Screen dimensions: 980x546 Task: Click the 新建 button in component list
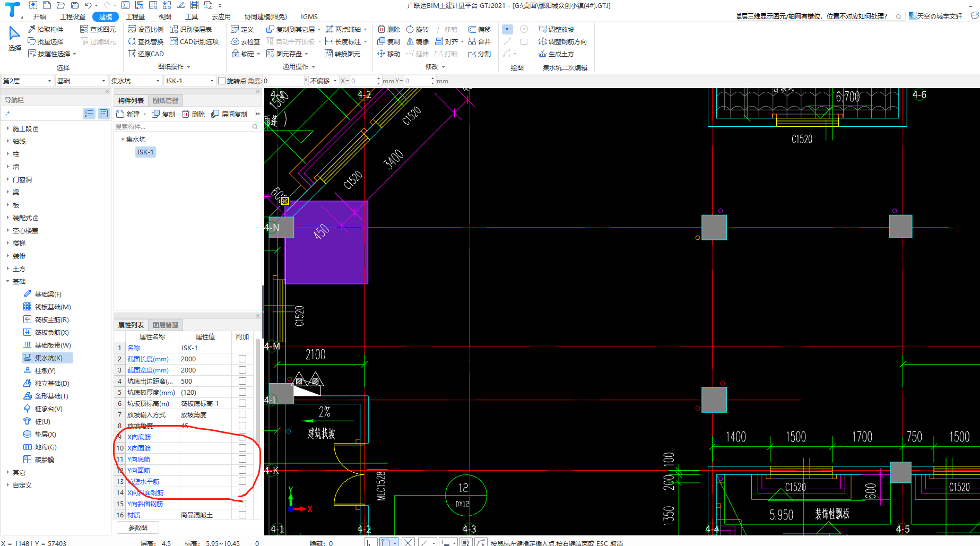click(131, 114)
